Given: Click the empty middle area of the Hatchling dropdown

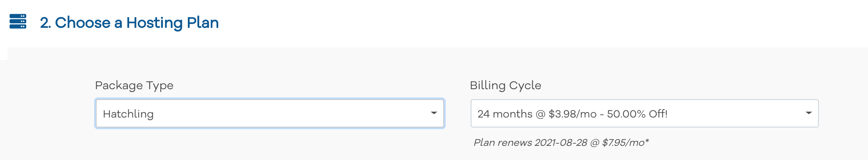Looking at the screenshot, I should [x=292, y=113].
